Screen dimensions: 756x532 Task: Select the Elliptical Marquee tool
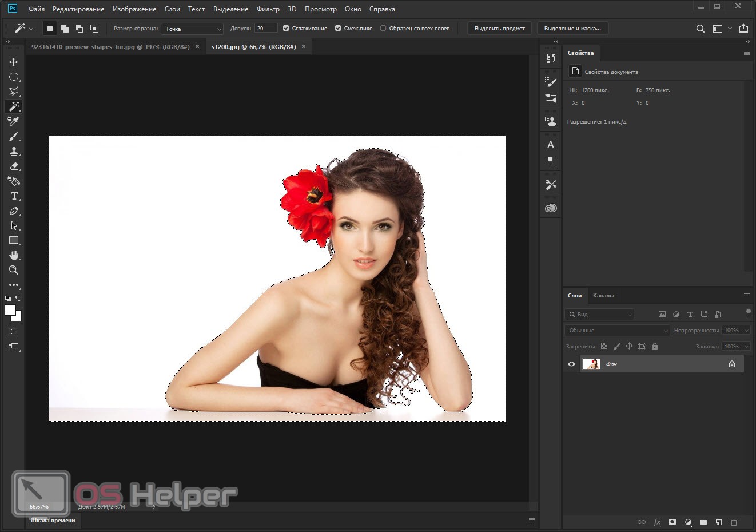(14, 77)
